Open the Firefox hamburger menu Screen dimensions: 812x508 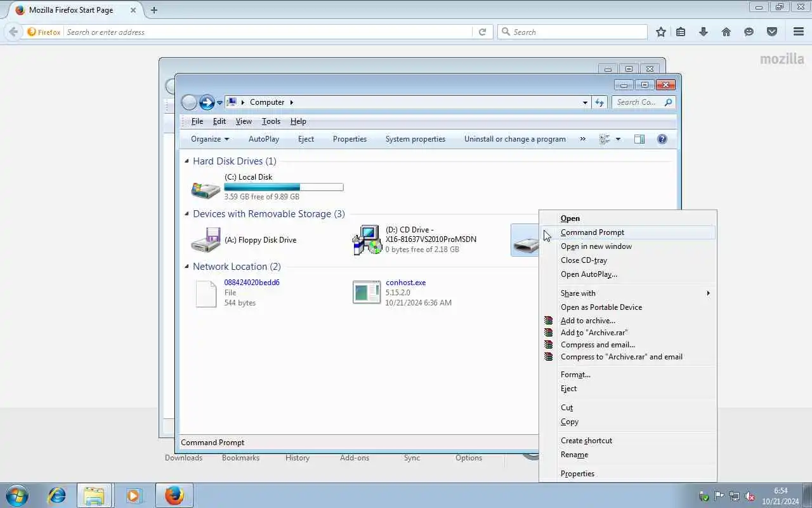799,32
